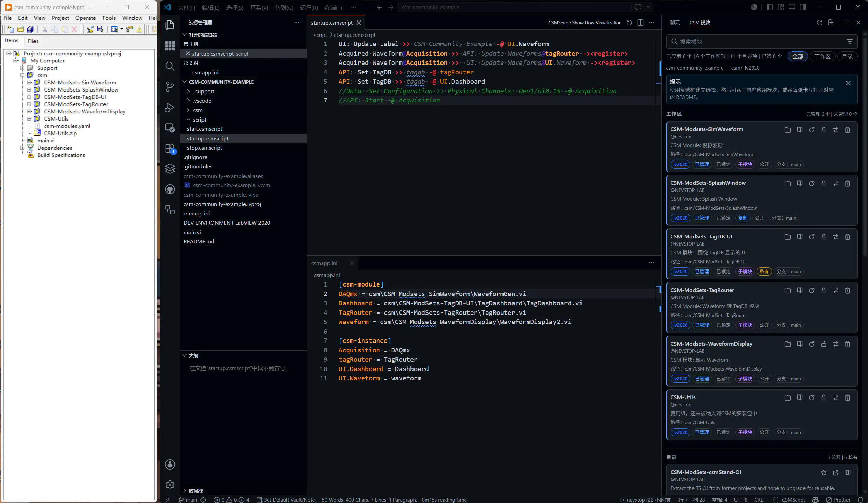Open filter options in module search
Viewport: 868px width, 503px height.
[x=850, y=41]
